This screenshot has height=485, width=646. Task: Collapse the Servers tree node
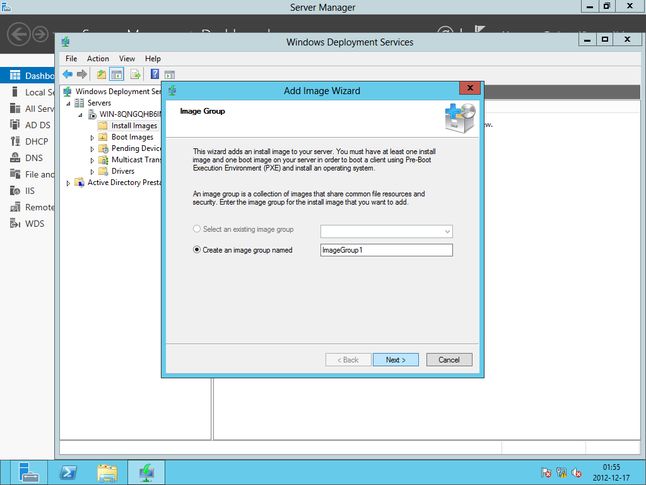coord(68,103)
